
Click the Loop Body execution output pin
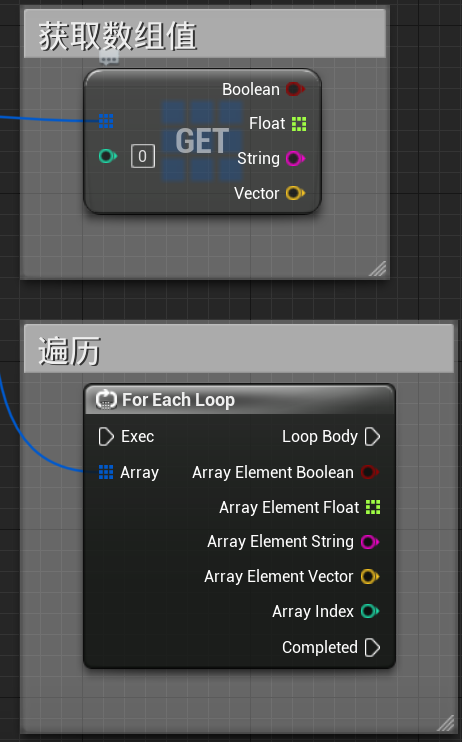click(373, 436)
